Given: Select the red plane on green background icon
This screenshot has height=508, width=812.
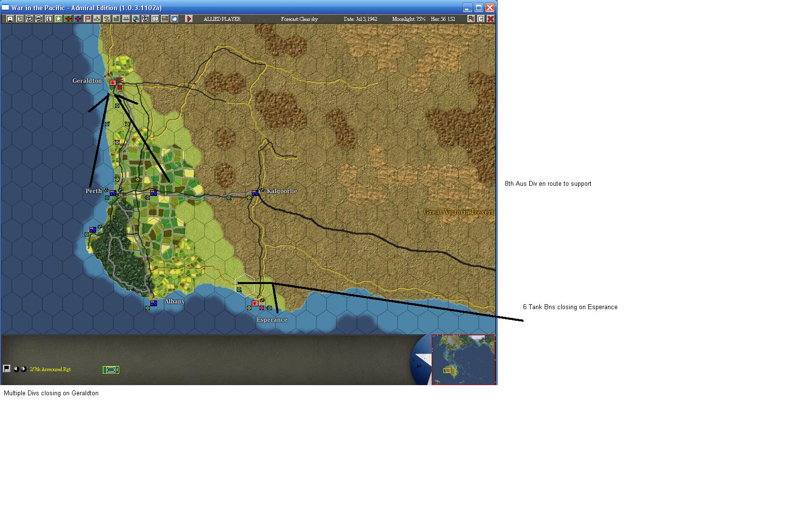Looking at the screenshot, I should click(x=68, y=19).
